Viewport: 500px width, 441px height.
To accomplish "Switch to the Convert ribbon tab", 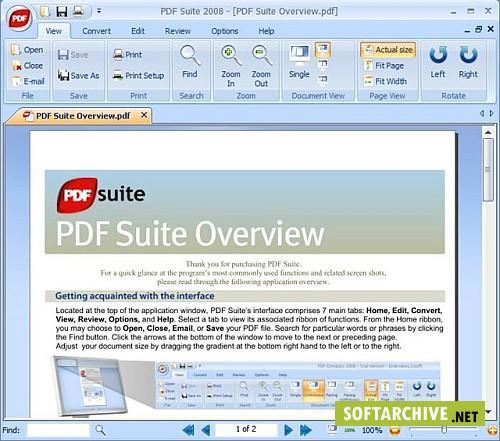I will pos(96,31).
